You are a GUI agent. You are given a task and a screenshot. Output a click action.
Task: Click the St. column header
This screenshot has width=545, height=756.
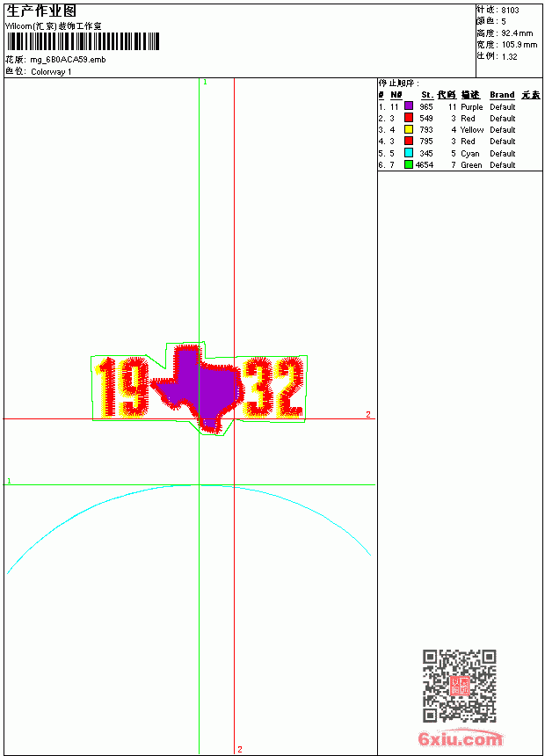point(427,95)
